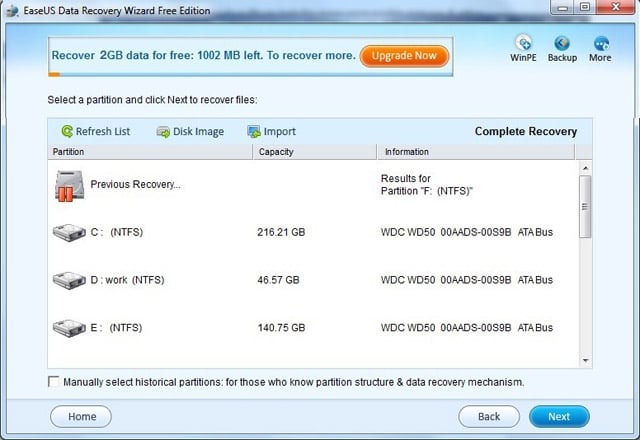Click Next to start recovery
This screenshot has width=640, height=440.
point(559,416)
